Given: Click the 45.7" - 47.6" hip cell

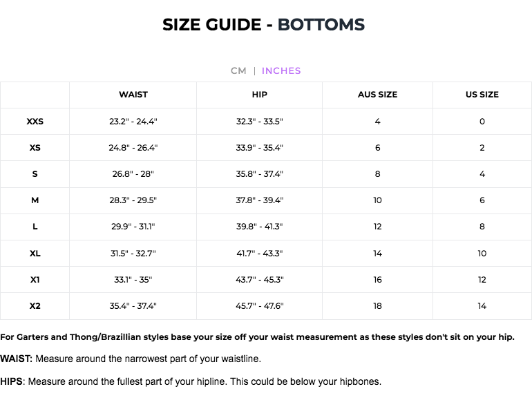Looking at the screenshot, I should click(260, 306).
